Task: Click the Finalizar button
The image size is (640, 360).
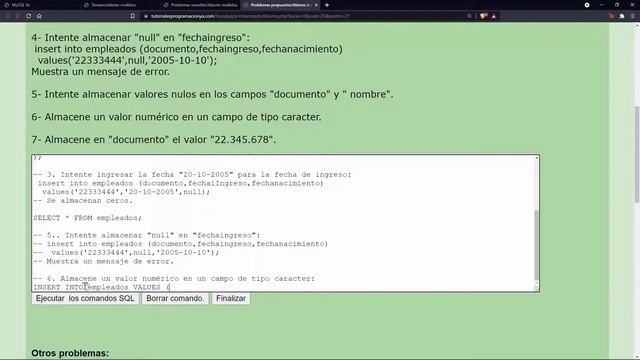Action: pos(231,298)
